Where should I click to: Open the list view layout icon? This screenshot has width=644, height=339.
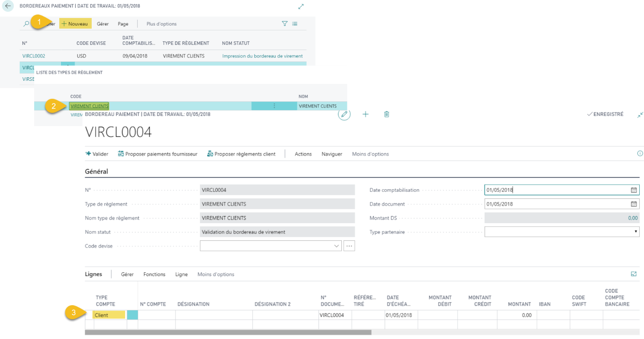[295, 24]
